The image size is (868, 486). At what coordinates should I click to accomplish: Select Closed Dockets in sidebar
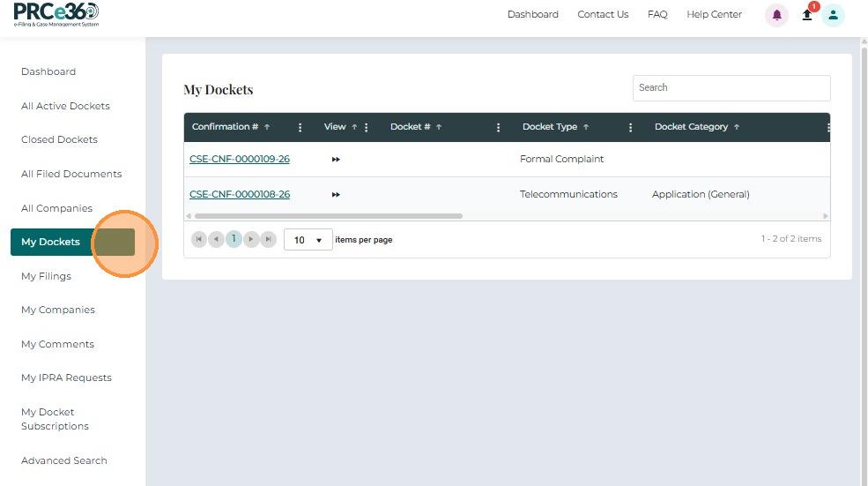click(59, 139)
